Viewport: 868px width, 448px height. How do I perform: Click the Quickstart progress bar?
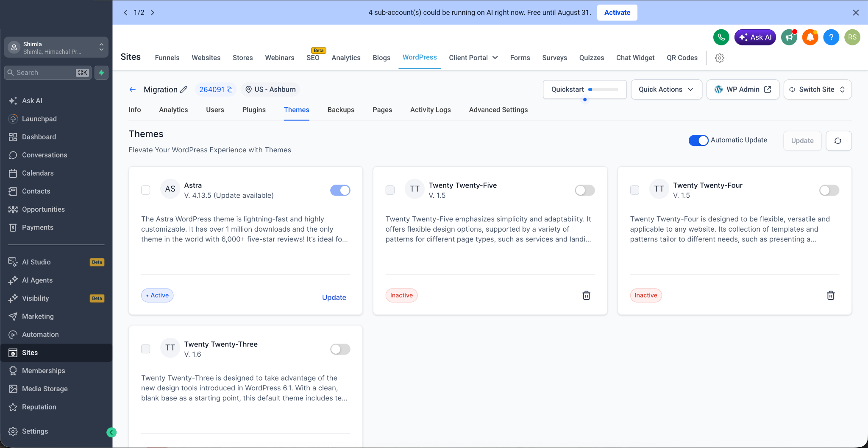(x=603, y=90)
